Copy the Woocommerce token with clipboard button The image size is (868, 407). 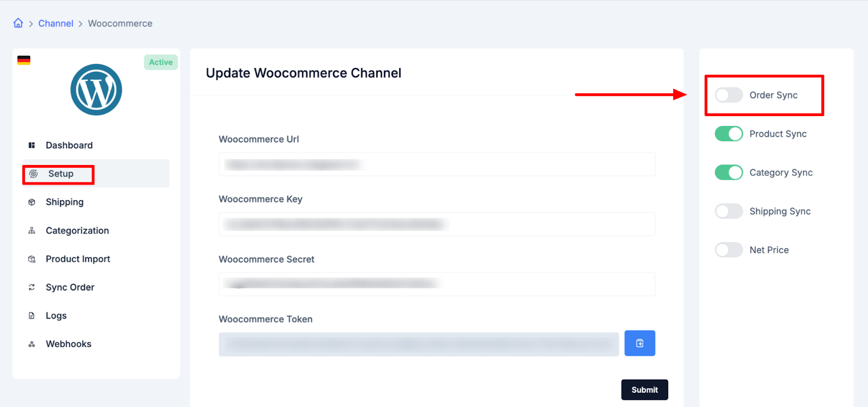[640, 343]
